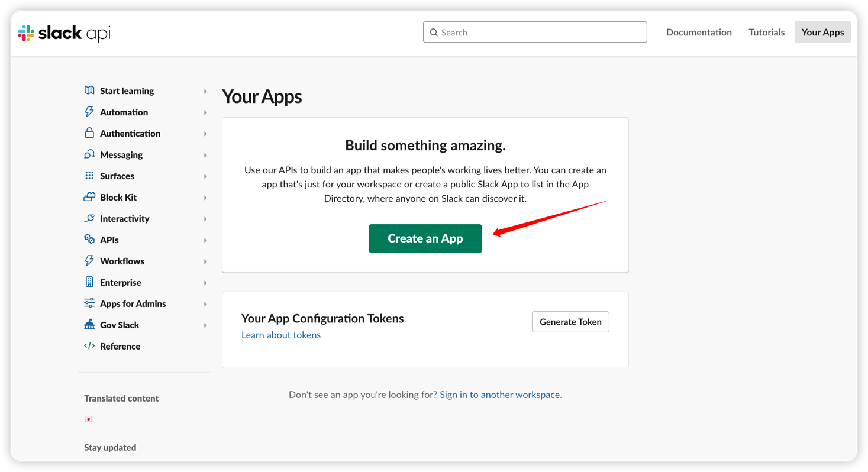Viewport: 868px width, 472px height.
Task: Select the Messaging sidebar label
Action: [121, 154]
